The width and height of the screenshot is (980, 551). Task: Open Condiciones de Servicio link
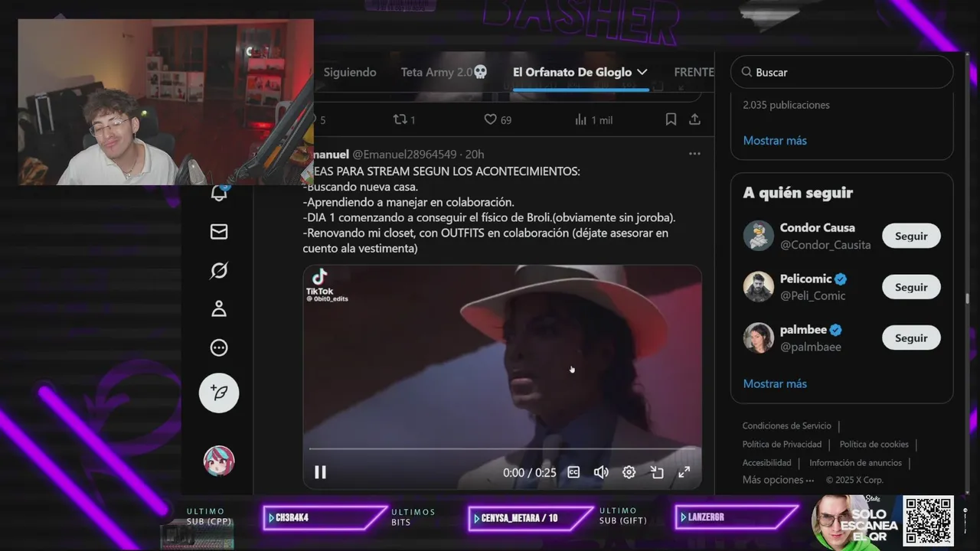pyautogui.click(x=786, y=425)
